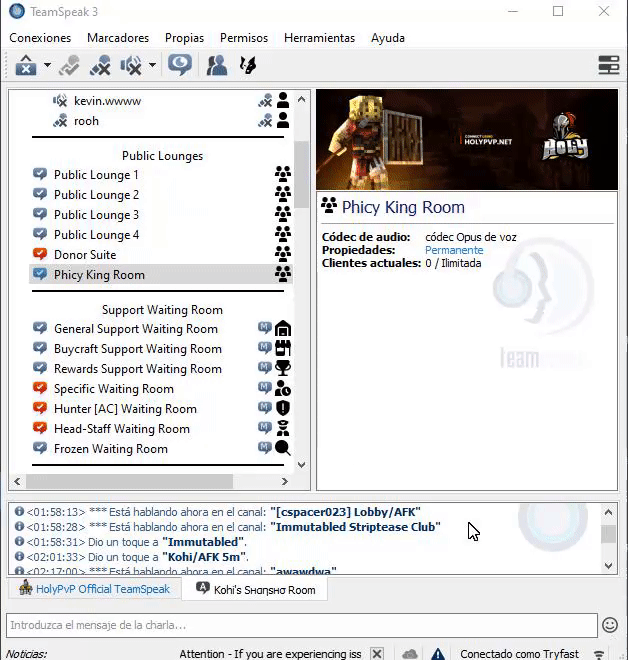Select user kevin.wwww in the tree
This screenshot has height=660, width=628.
107,101
